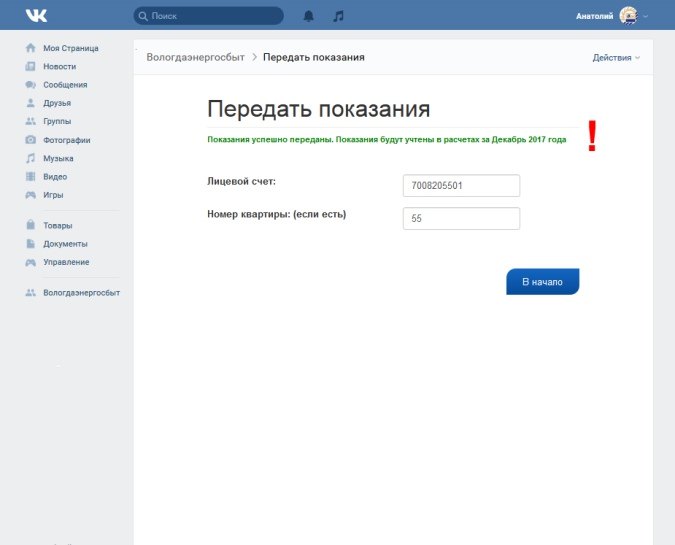This screenshot has height=545, width=675.
Task: Open Документы in sidebar
Action: point(65,244)
